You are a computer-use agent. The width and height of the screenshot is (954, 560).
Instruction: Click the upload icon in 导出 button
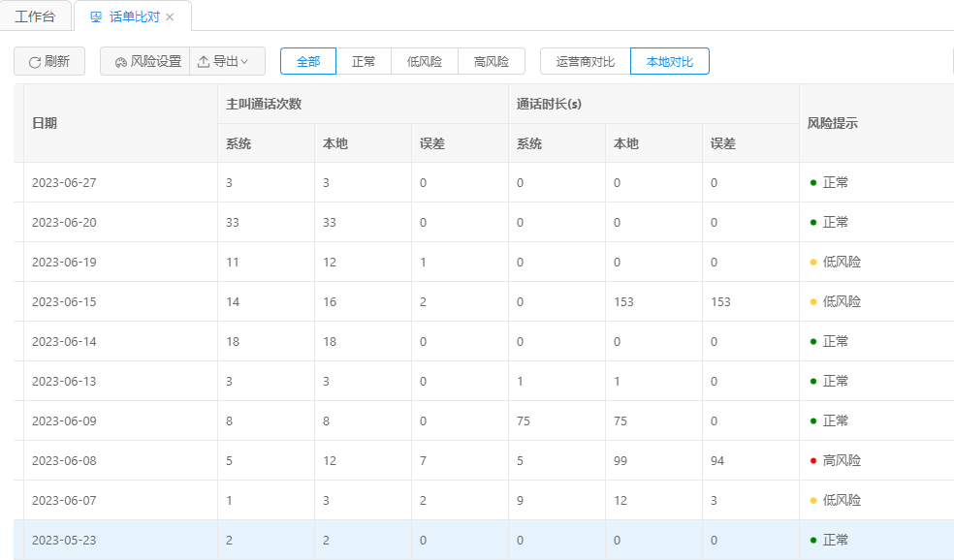point(204,62)
